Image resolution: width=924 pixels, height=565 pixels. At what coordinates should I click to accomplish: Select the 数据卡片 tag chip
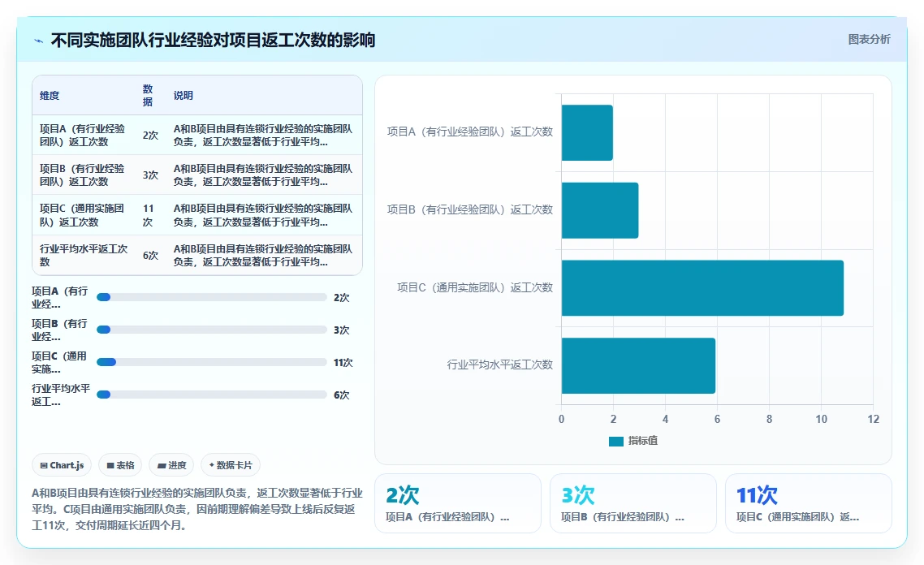click(x=231, y=465)
